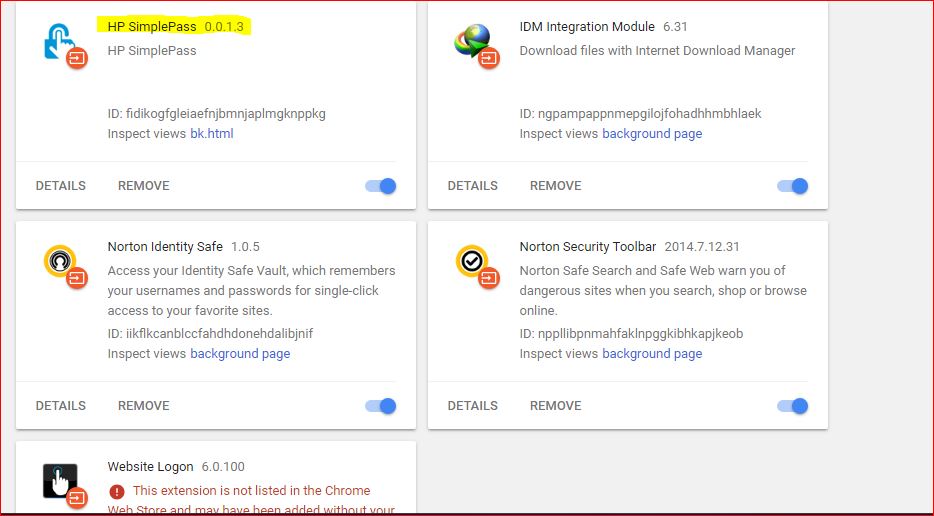View DETAILS of Norton Identity Safe
The width and height of the screenshot is (934, 516).
pos(61,406)
